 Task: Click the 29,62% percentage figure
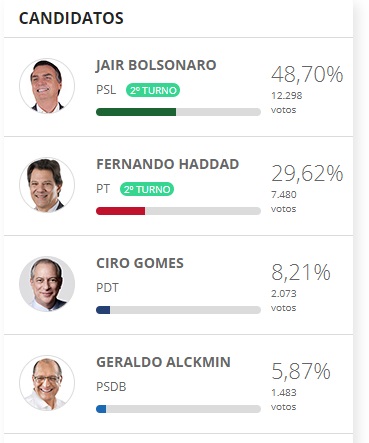coord(307,173)
